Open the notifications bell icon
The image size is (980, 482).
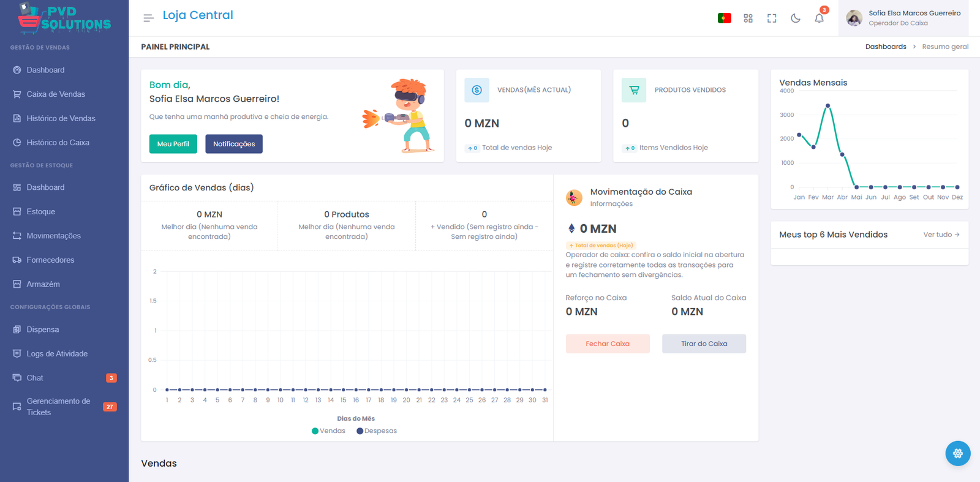click(x=819, y=18)
